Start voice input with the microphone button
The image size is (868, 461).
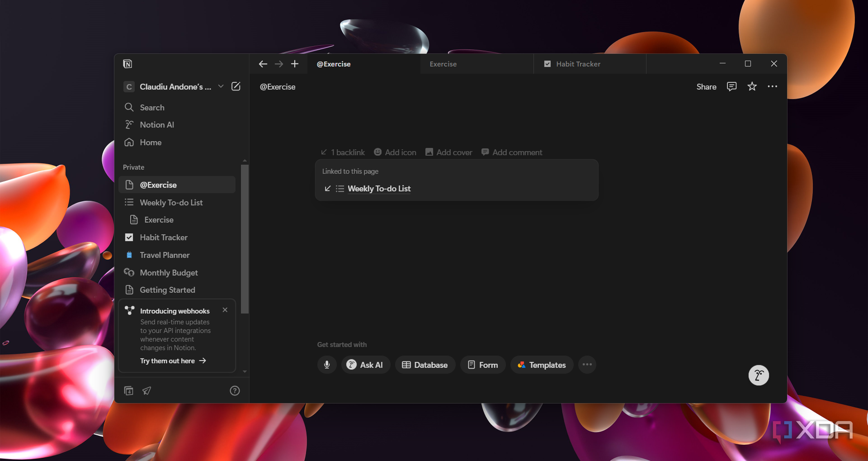pyautogui.click(x=327, y=365)
